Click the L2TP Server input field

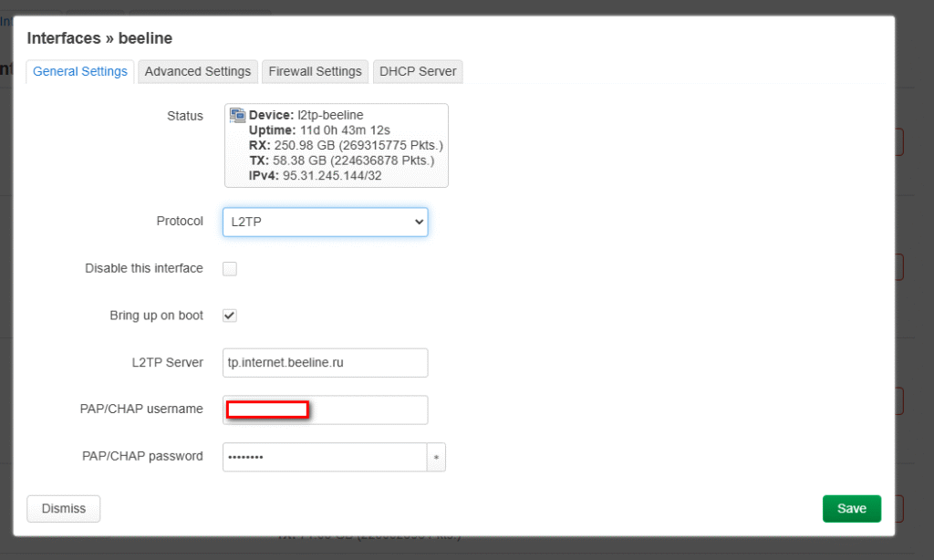[x=326, y=363]
